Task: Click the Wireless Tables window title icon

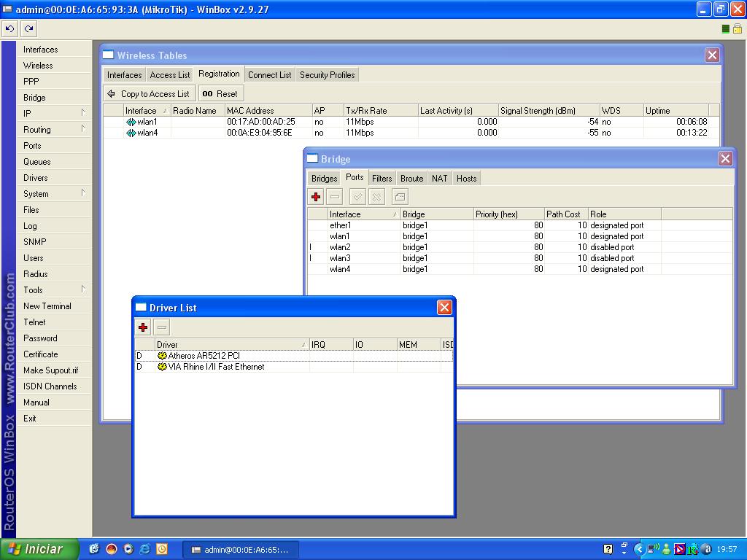Action: point(109,55)
